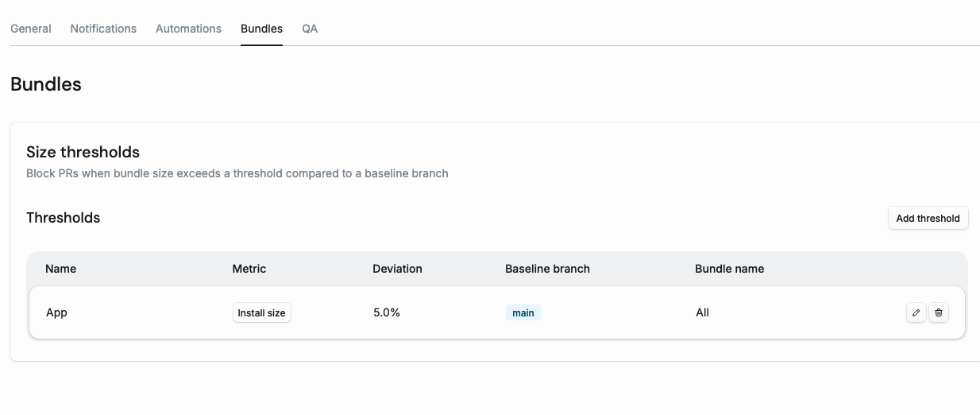Screen dimensions: 980x415
Task: Click the Bundle name column header
Action: [729, 269]
